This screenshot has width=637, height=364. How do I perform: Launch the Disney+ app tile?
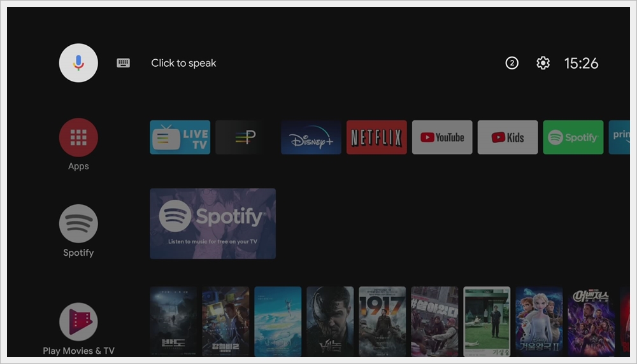click(311, 137)
